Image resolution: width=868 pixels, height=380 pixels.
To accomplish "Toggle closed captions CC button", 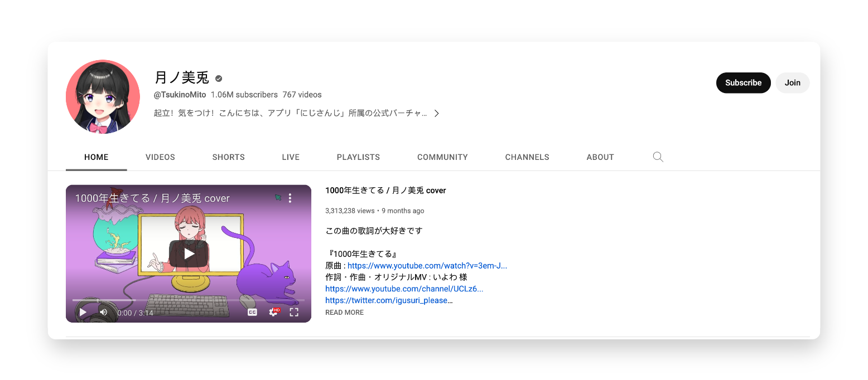I will 252,312.
